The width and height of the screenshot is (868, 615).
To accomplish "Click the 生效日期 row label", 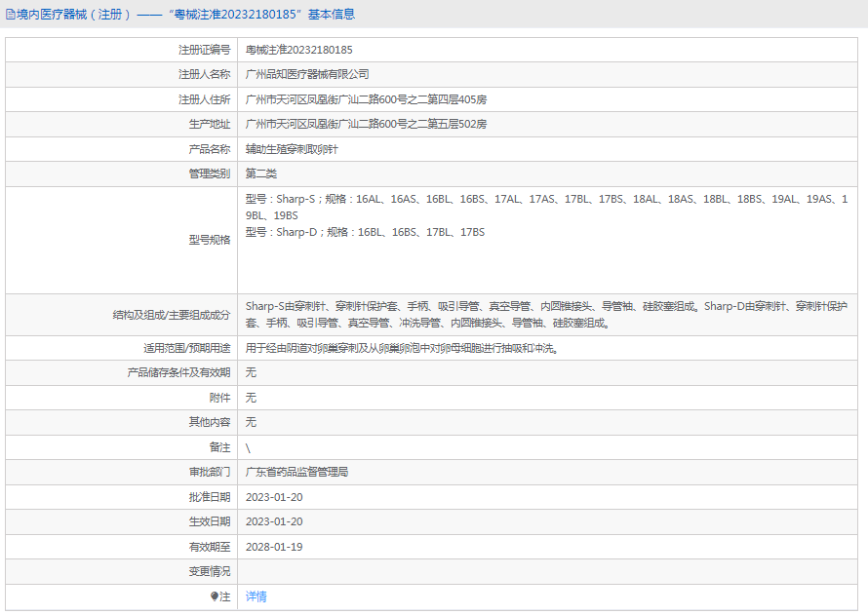I will 210,521.
